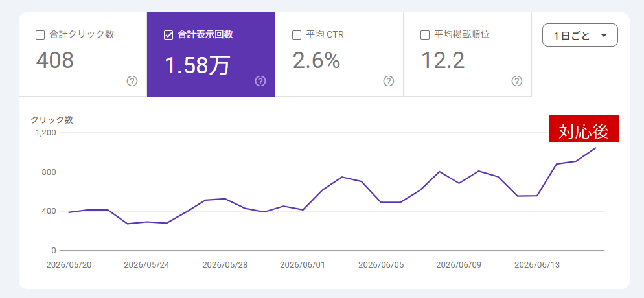This screenshot has height=298, width=644.
Task: Click the 平均掲載順位 label
Action: click(462, 34)
